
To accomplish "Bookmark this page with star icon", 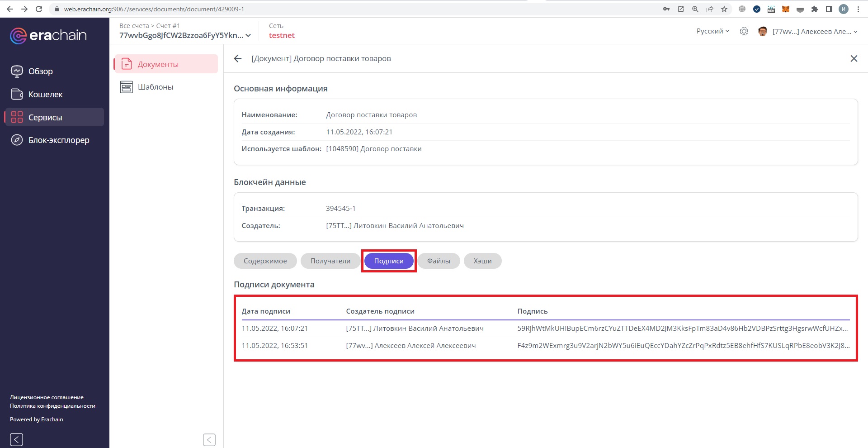I will [x=724, y=9].
